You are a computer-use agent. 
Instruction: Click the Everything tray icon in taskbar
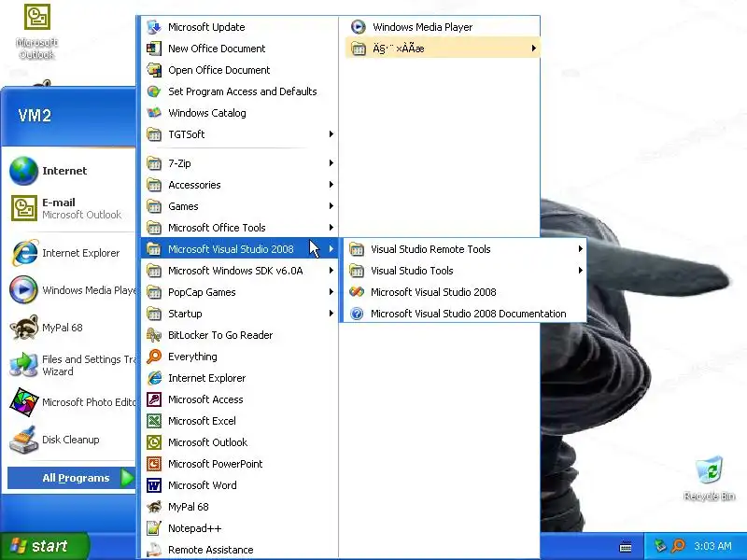coord(679,546)
